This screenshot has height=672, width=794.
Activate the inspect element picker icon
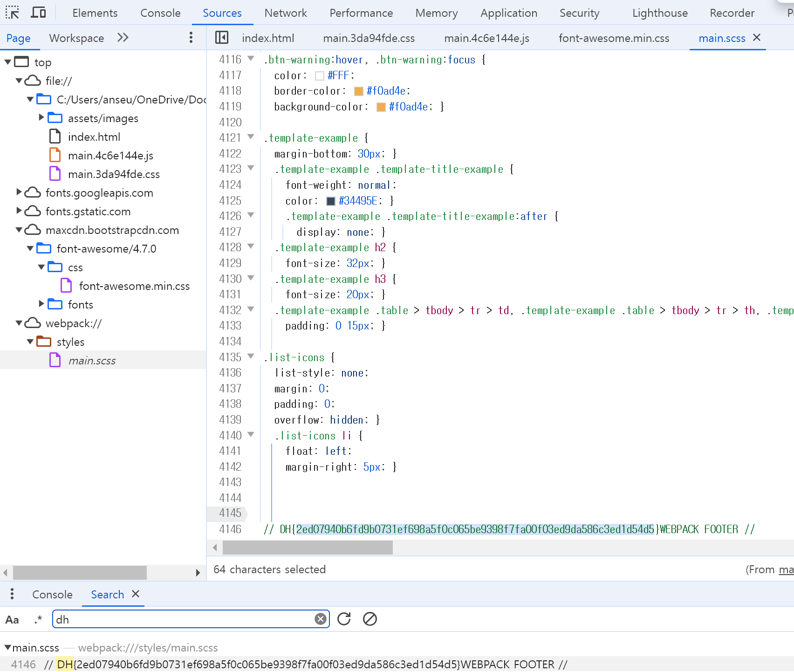point(12,13)
